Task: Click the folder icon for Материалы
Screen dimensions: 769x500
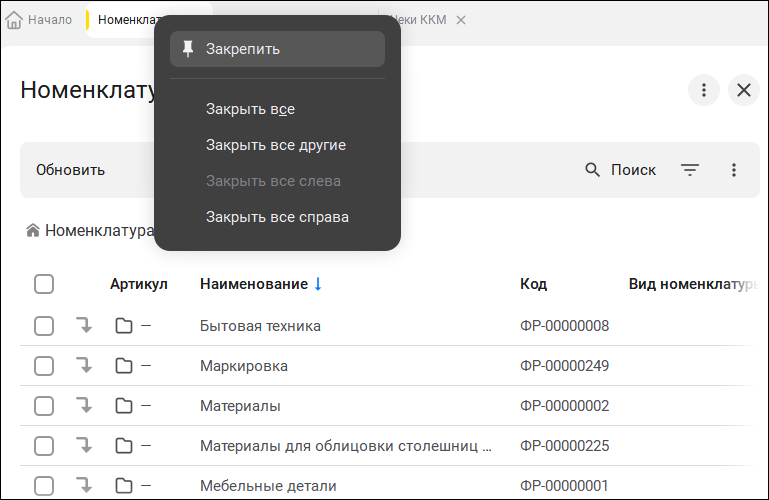Action: pos(124,406)
